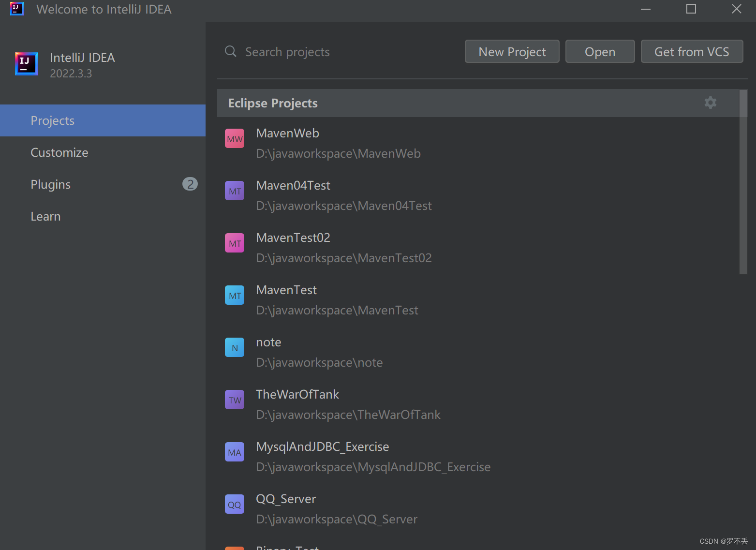Switch to the Customize tab
Viewport: 756px width, 550px height.
[103, 152]
